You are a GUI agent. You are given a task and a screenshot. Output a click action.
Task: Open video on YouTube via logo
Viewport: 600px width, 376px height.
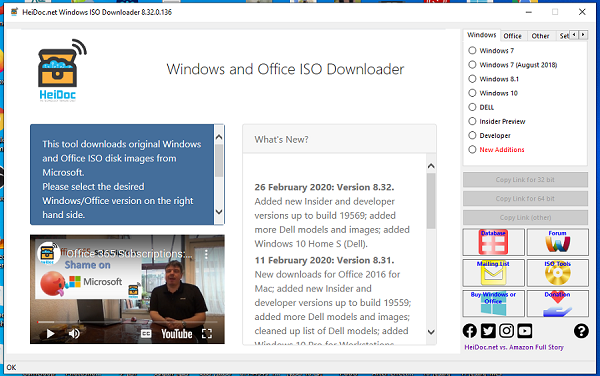tap(176, 334)
